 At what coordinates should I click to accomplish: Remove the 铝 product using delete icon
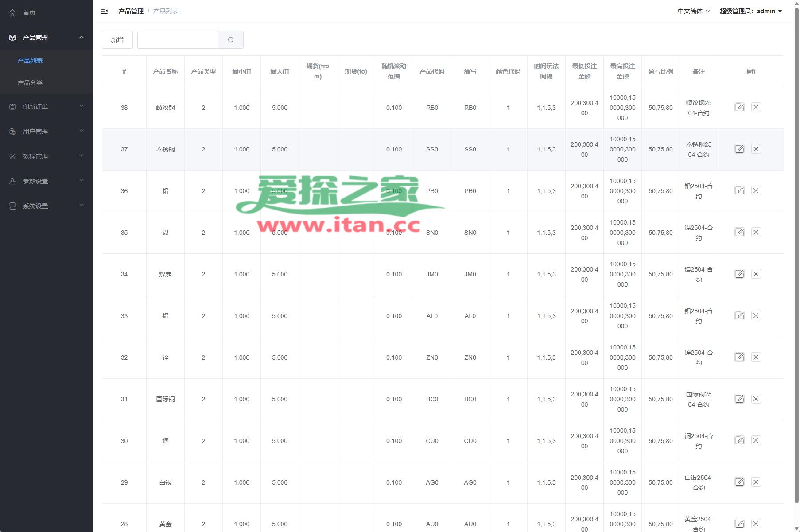click(x=756, y=316)
